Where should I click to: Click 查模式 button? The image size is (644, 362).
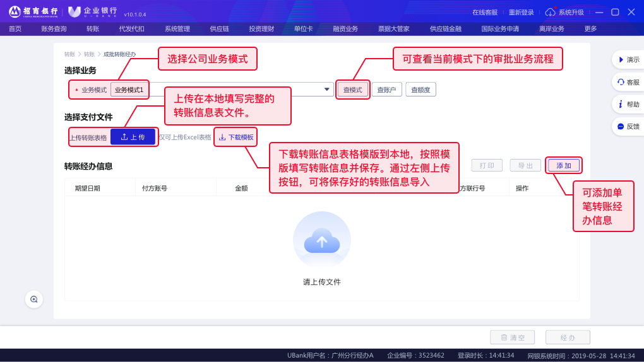pos(353,90)
